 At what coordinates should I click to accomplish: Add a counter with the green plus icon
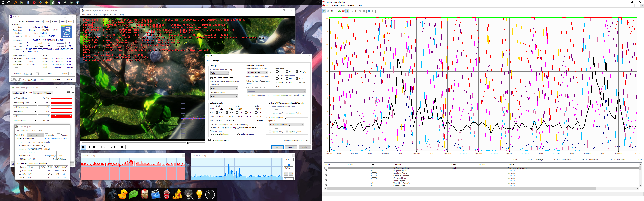pos(339,11)
